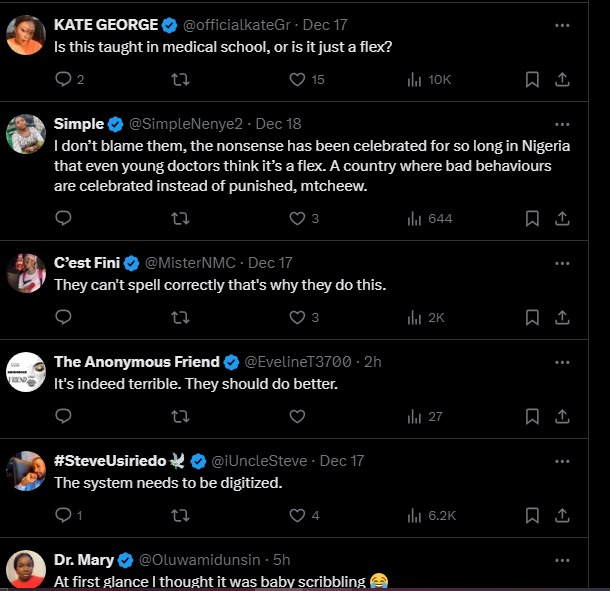Reply to #SteveUsiriedo's tweet
The width and height of the screenshot is (610, 591).
[63, 515]
